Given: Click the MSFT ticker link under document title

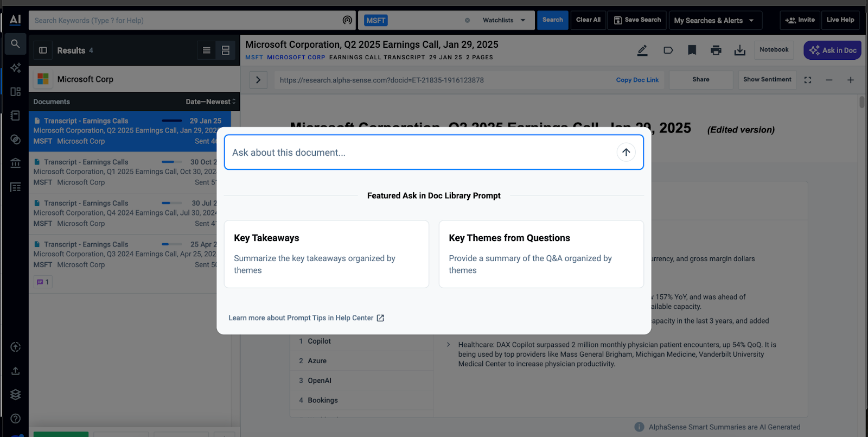Looking at the screenshot, I should tap(254, 58).
